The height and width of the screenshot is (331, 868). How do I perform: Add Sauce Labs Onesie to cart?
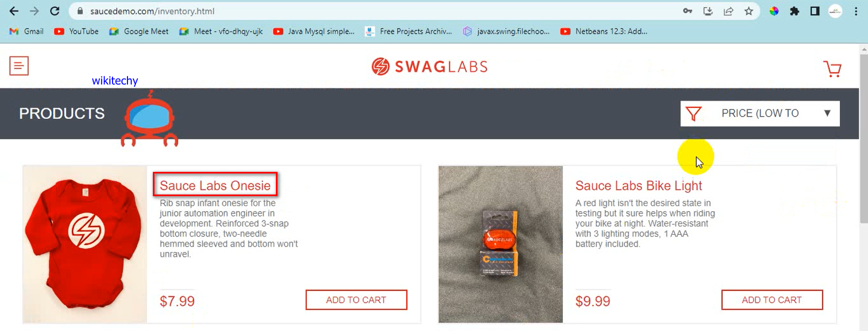[356, 300]
